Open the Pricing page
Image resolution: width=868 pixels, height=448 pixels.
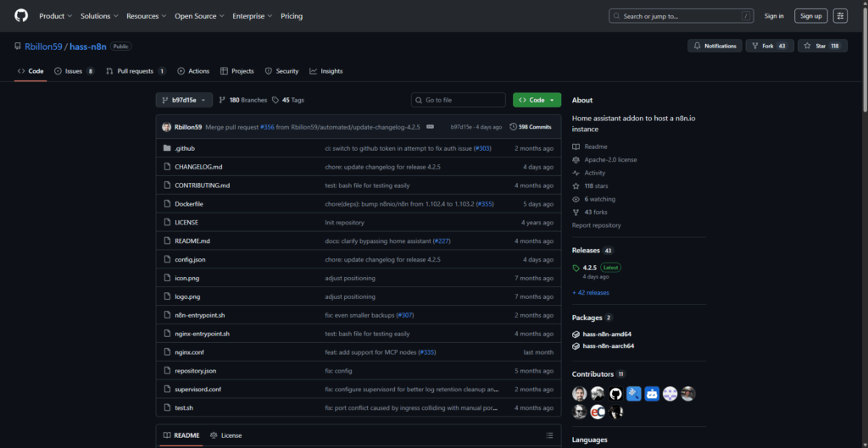(x=292, y=16)
